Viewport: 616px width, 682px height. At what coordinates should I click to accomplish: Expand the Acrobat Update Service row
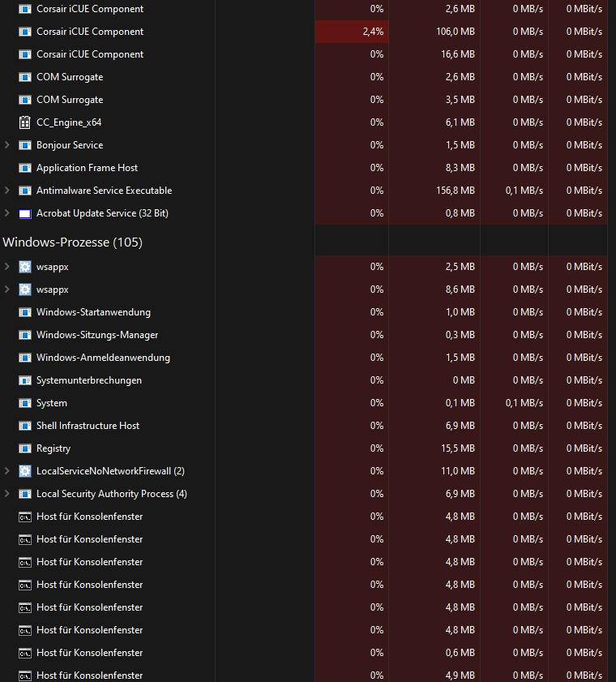(7, 212)
